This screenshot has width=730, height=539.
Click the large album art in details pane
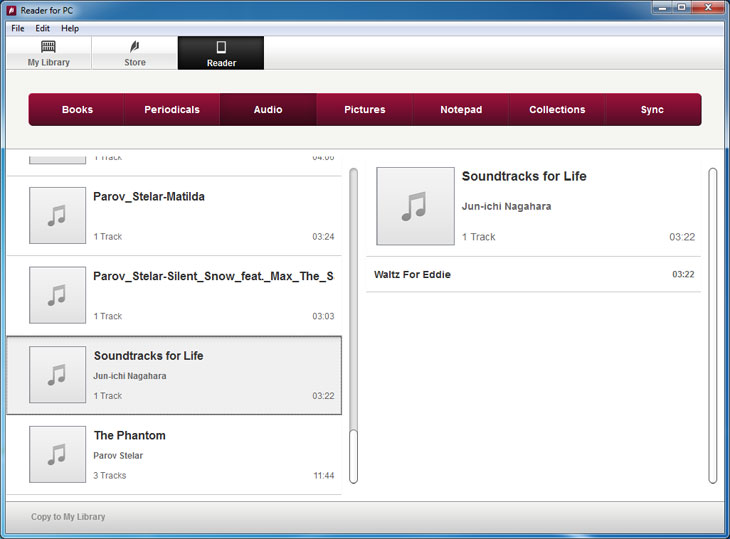[415, 206]
